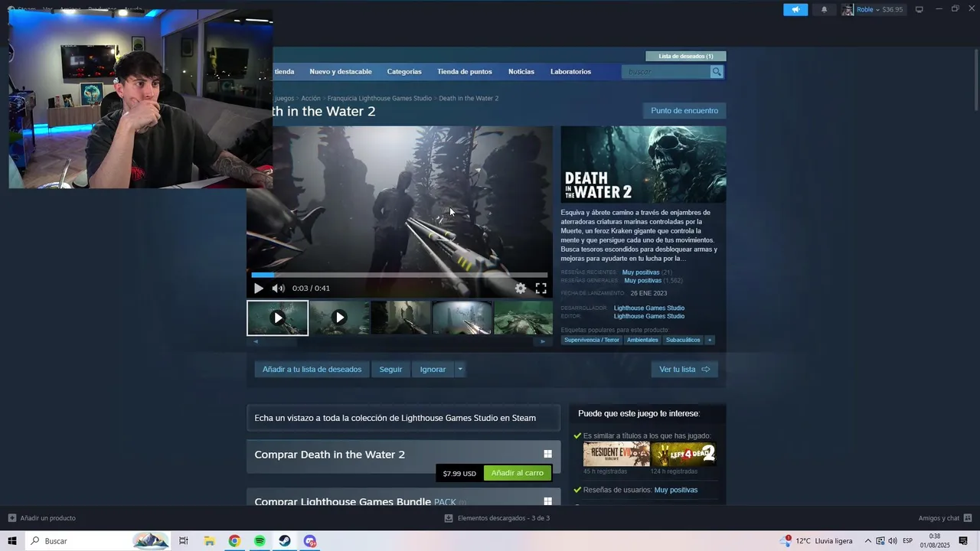Click the Death in the Water 2 capsule image
Viewport: 980px width, 551px height.
[x=643, y=165]
